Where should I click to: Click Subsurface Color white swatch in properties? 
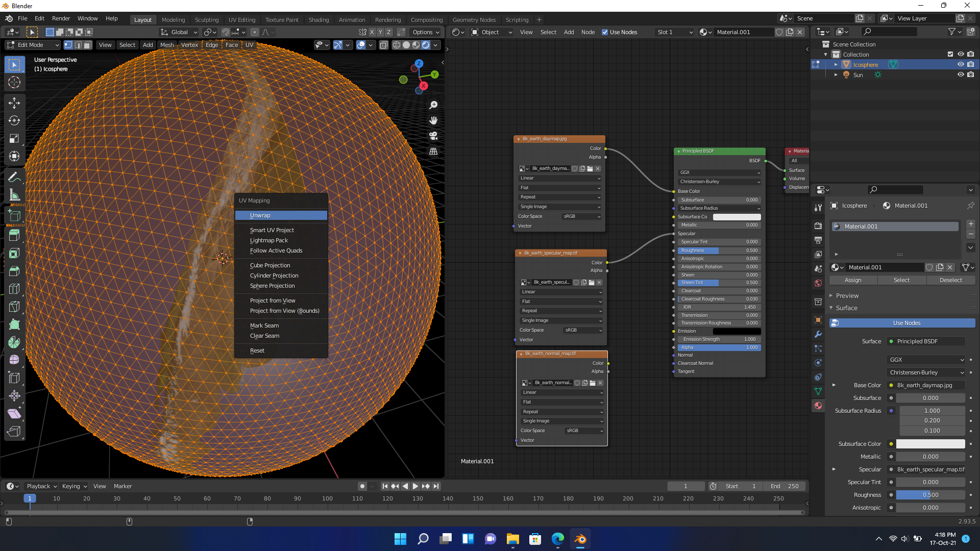coord(930,444)
